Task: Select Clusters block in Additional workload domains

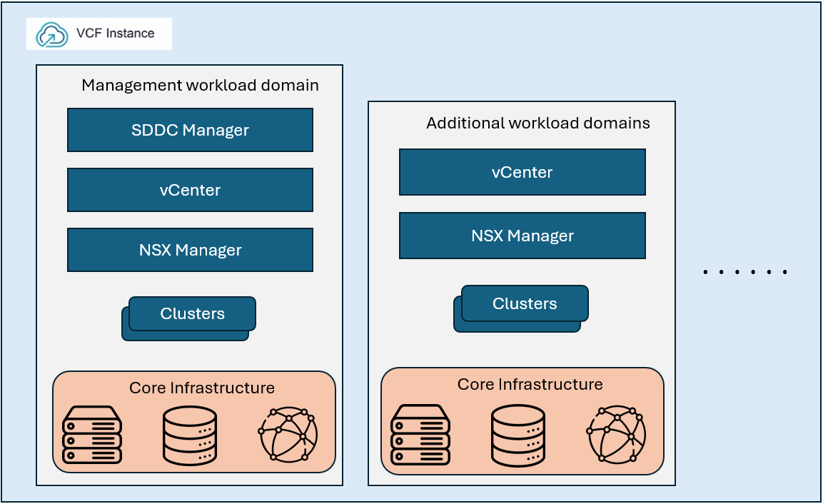Action: 521,308
